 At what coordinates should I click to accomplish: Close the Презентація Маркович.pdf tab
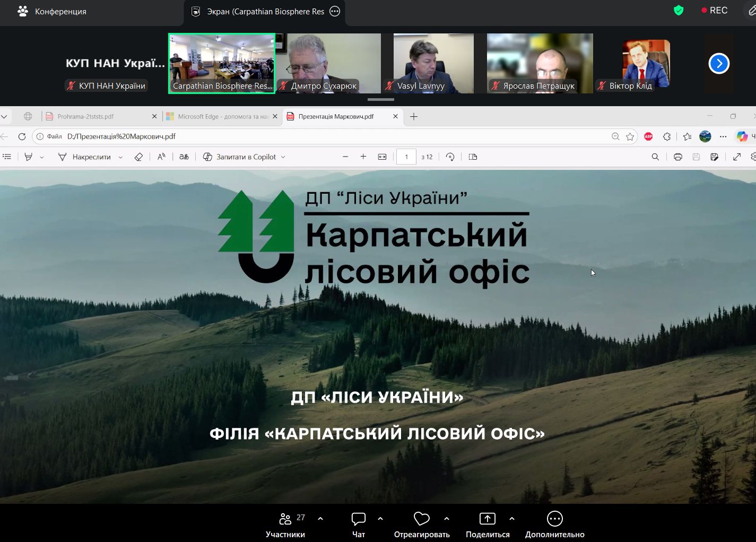pyautogui.click(x=395, y=116)
